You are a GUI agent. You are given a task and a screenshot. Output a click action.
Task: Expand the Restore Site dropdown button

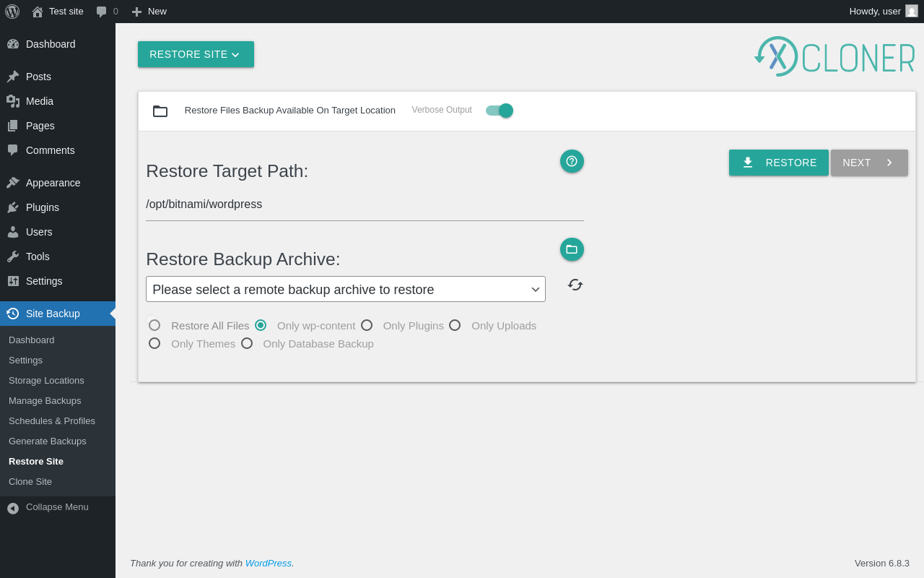click(x=196, y=54)
